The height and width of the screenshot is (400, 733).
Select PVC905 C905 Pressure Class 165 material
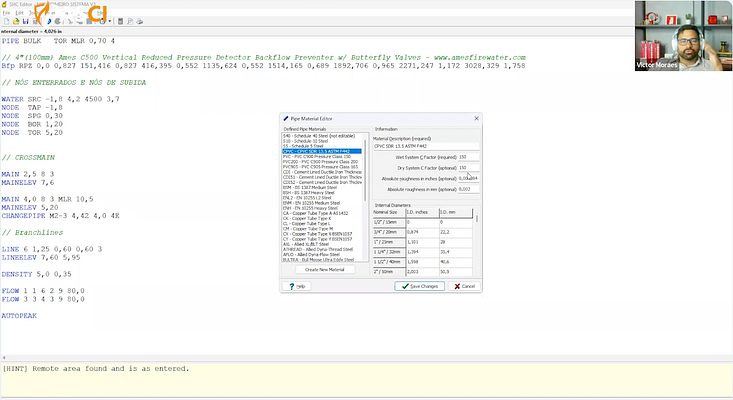click(321, 167)
